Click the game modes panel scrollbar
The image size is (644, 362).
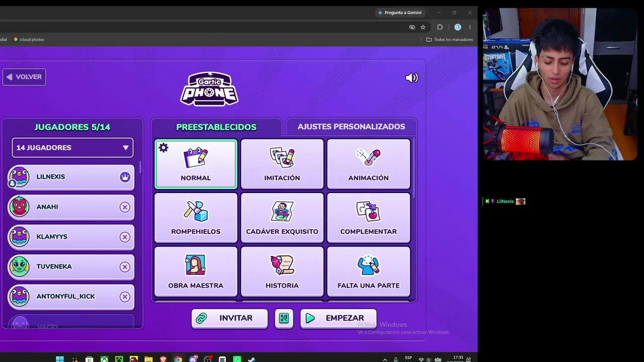[x=414, y=168]
